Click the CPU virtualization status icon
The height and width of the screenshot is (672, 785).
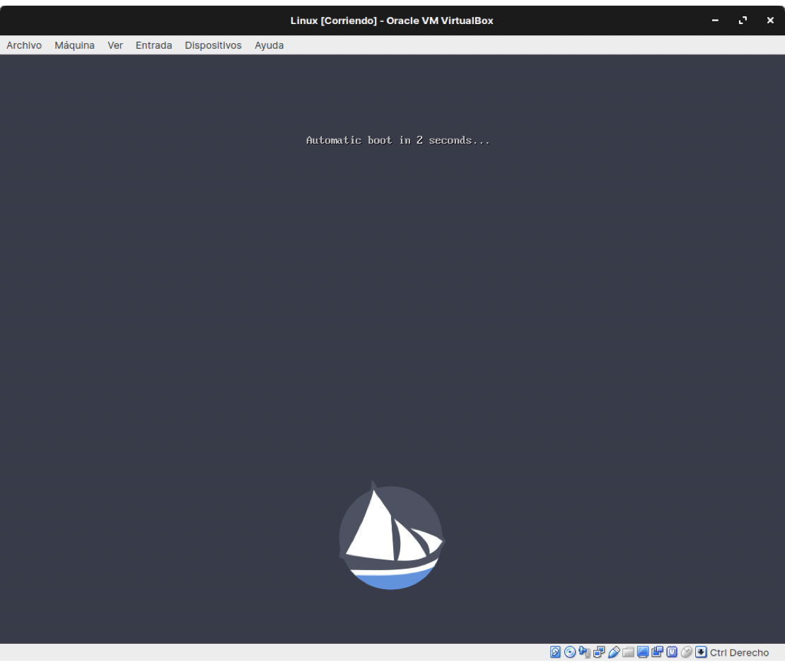(672, 652)
